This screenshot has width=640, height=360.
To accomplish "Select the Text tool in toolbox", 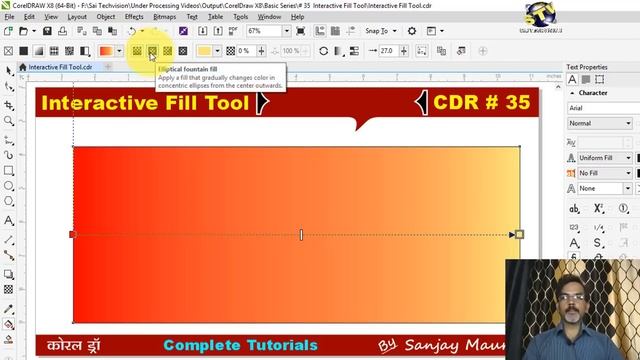I will tap(9, 220).
